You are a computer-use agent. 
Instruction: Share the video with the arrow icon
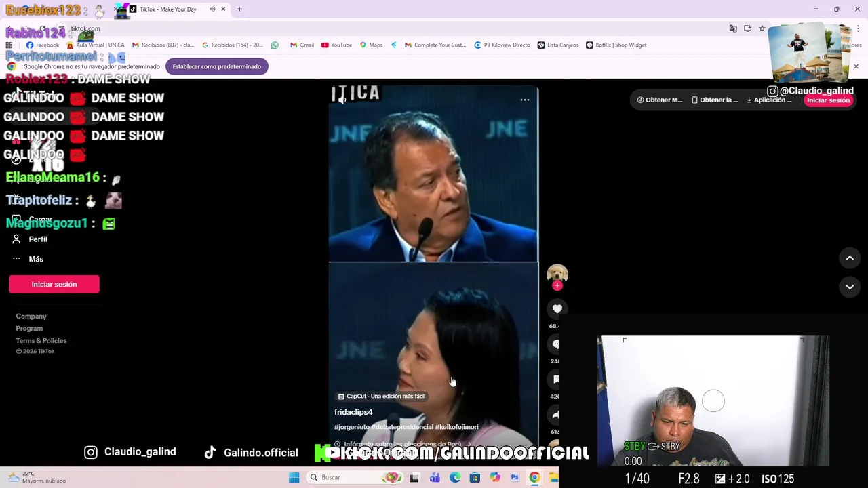click(555, 415)
